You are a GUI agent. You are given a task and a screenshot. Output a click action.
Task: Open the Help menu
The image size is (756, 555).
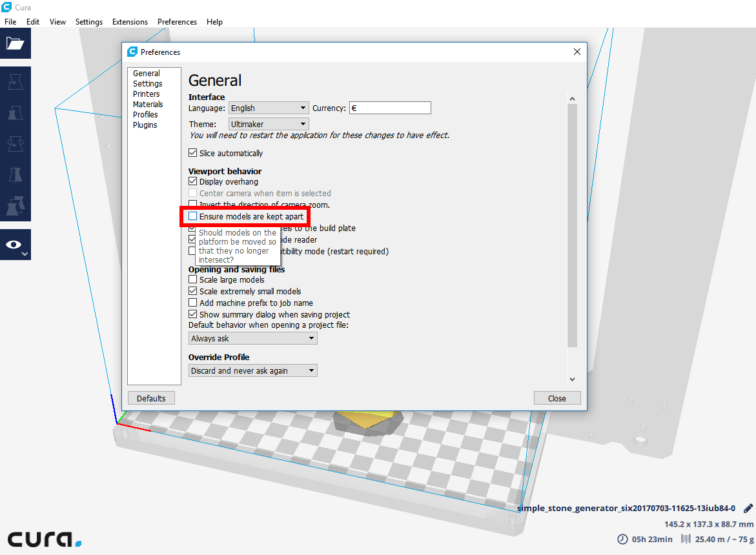pos(214,22)
